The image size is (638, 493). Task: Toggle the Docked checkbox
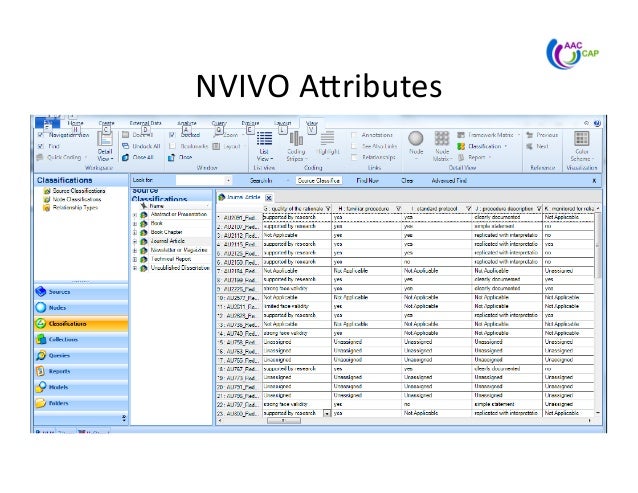coord(172,135)
